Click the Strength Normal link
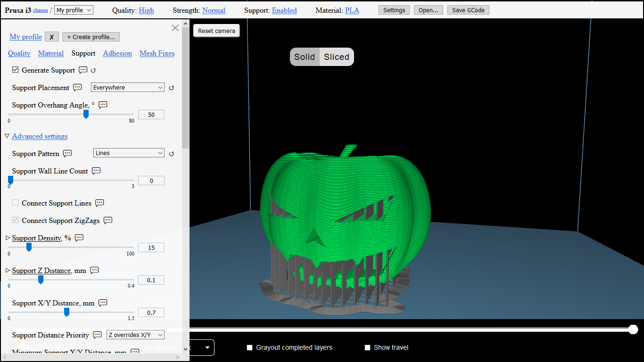 (214, 10)
